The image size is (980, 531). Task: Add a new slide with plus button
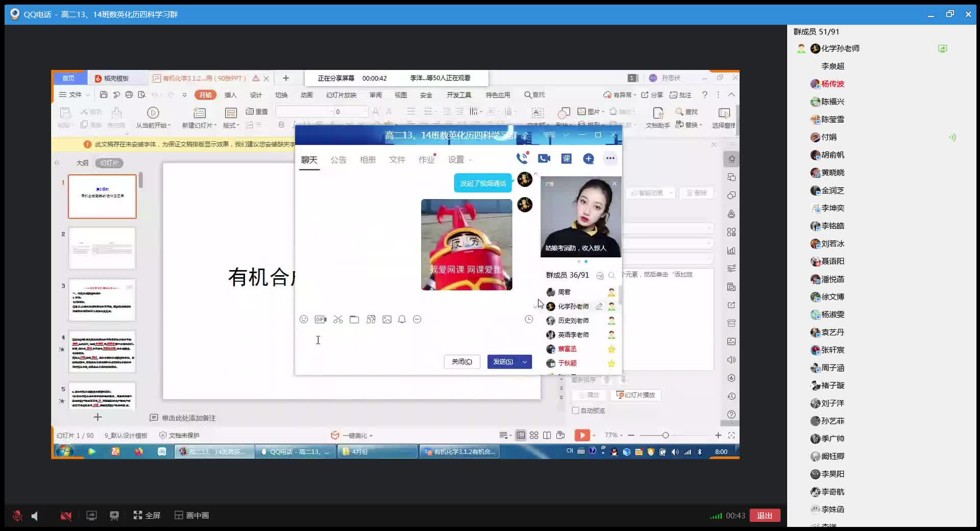(x=97, y=417)
